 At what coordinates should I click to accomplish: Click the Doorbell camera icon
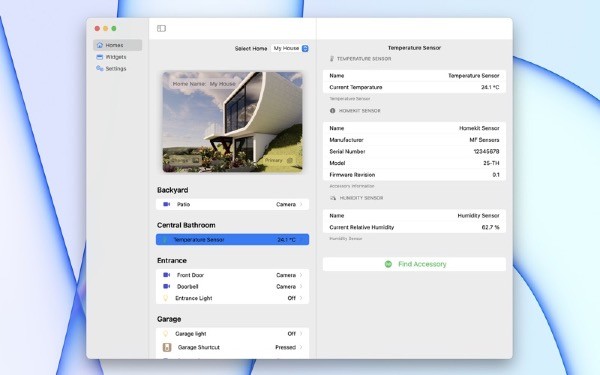167,286
